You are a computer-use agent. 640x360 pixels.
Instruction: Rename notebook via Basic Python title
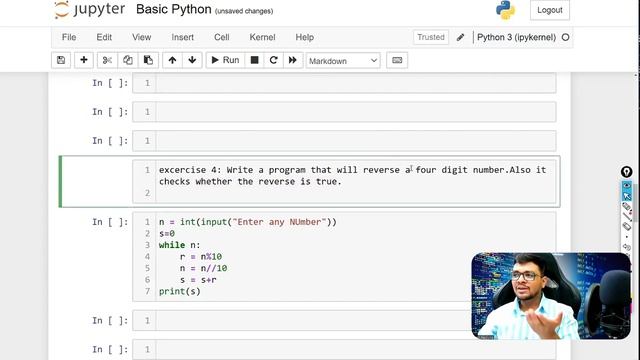[x=173, y=9]
